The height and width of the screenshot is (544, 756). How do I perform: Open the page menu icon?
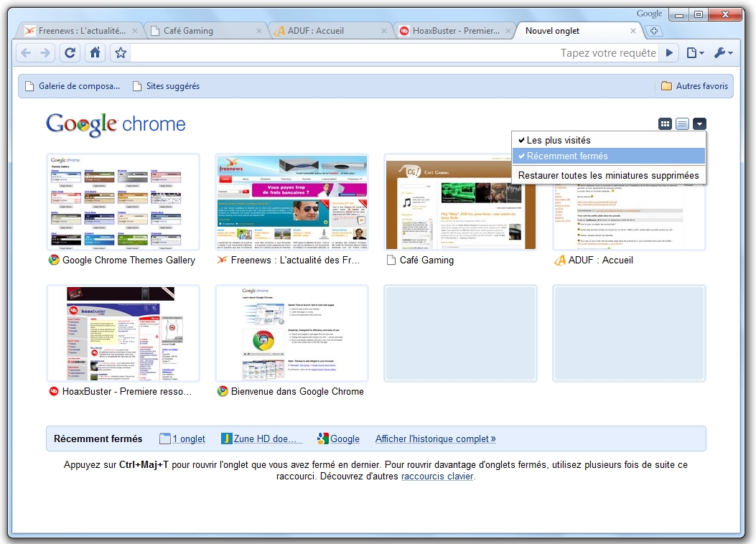(695, 52)
